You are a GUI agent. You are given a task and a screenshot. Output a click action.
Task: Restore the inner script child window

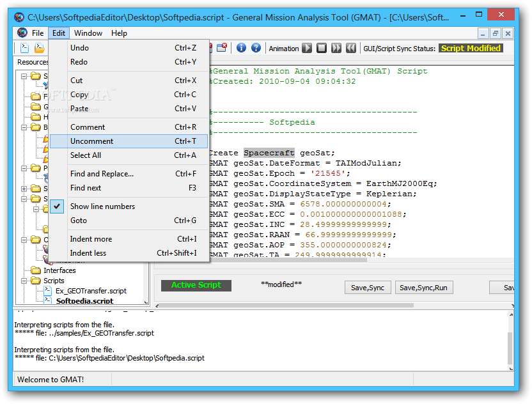(x=496, y=33)
